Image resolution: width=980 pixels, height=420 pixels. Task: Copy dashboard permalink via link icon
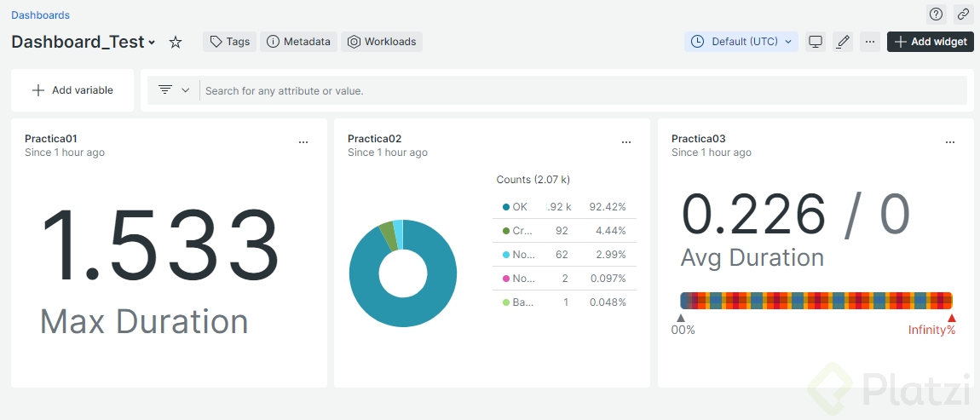(963, 14)
